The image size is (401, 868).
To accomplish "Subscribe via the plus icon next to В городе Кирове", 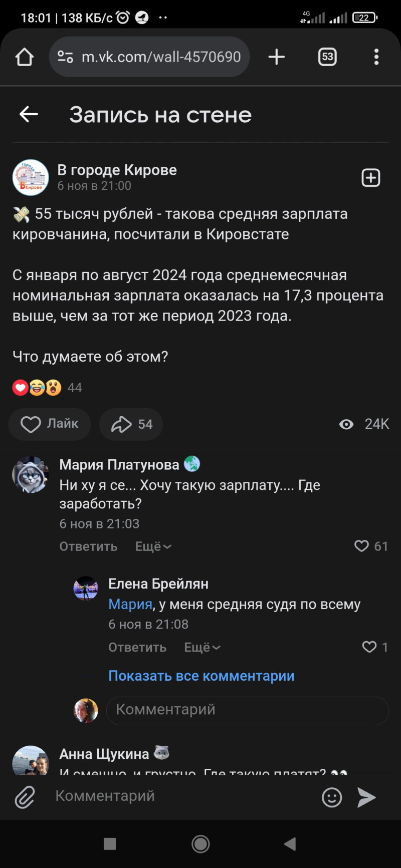I will [x=370, y=178].
